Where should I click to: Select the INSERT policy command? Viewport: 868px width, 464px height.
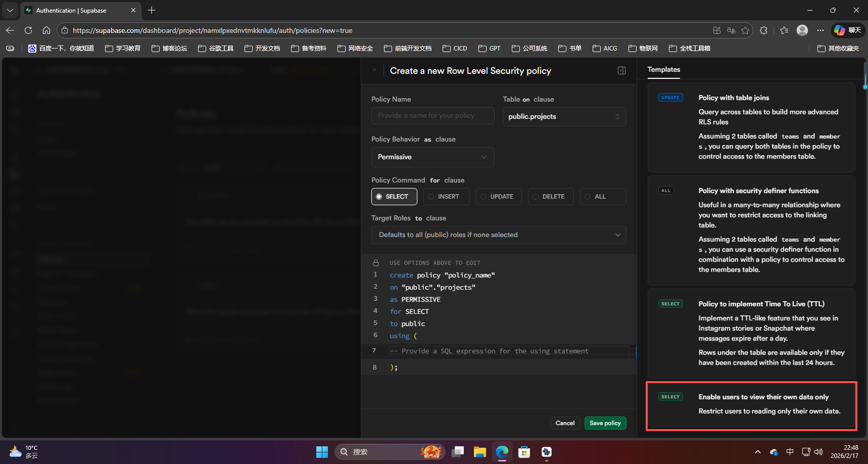tap(447, 197)
